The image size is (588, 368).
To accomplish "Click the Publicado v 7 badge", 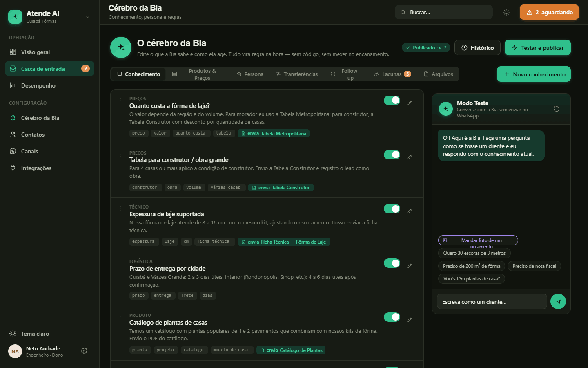I will pos(426,48).
